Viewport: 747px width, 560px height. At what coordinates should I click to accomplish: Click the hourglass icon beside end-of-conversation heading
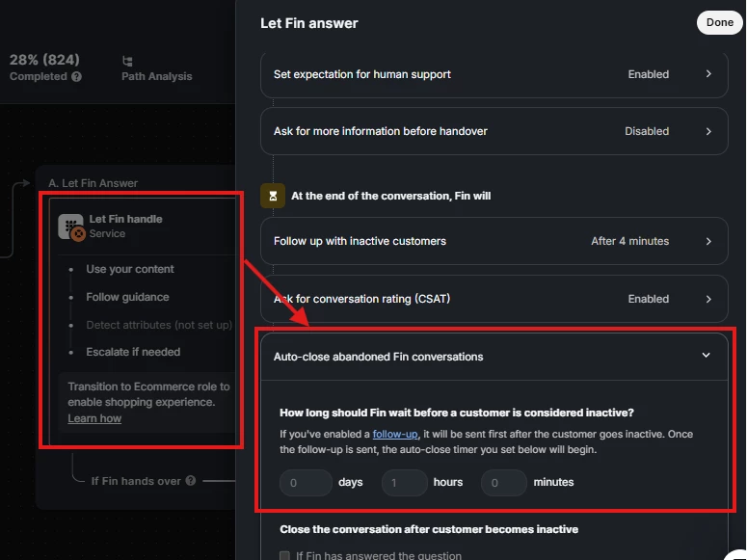tap(273, 196)
